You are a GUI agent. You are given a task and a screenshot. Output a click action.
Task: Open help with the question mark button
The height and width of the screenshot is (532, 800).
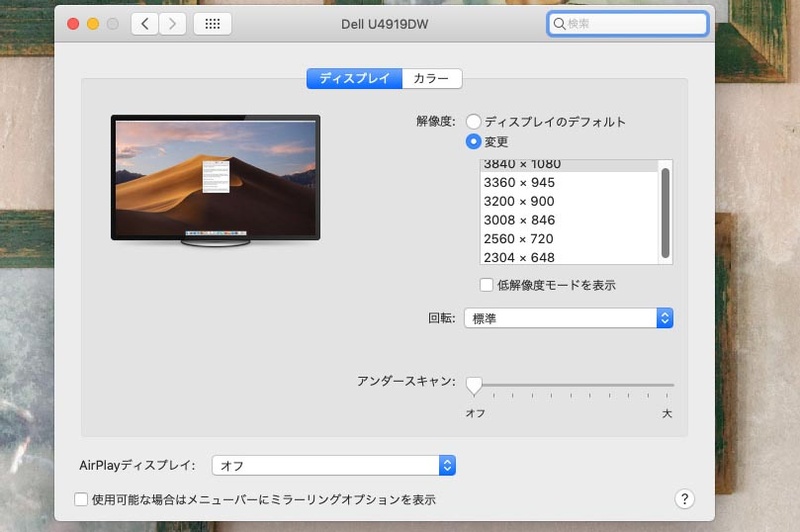click(684, 499)
